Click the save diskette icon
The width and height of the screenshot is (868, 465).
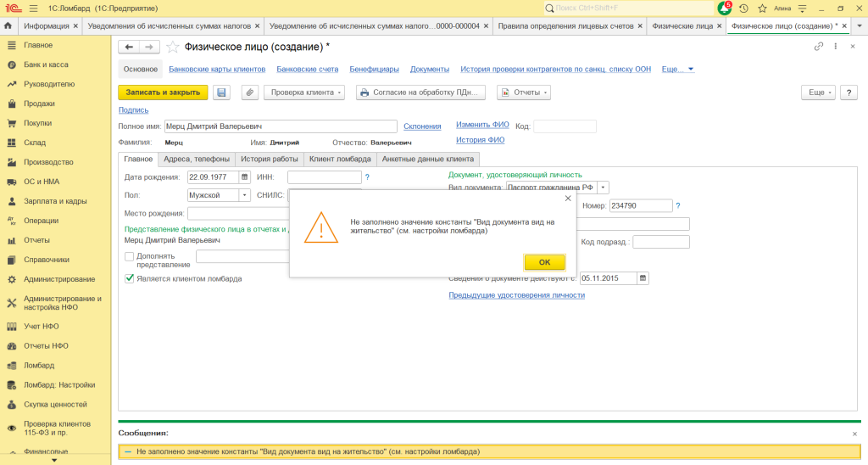click(221, 92)
